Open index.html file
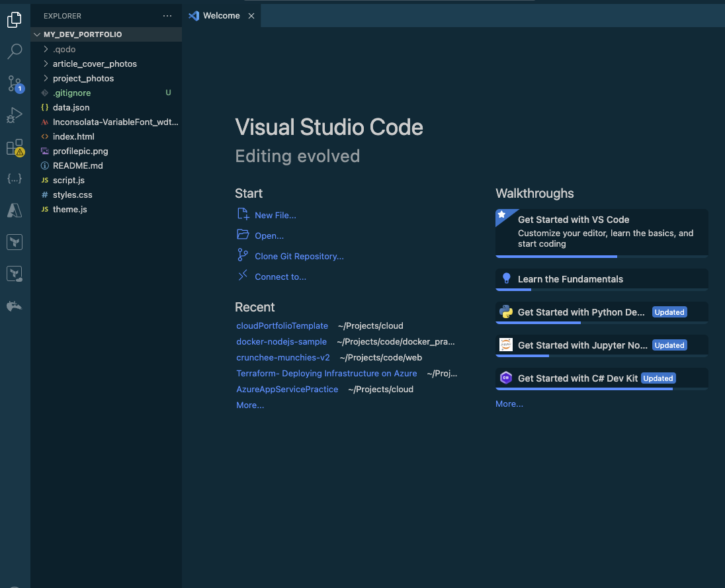The width and height of the screenshot is (725, 588). [x=106, y=136]
